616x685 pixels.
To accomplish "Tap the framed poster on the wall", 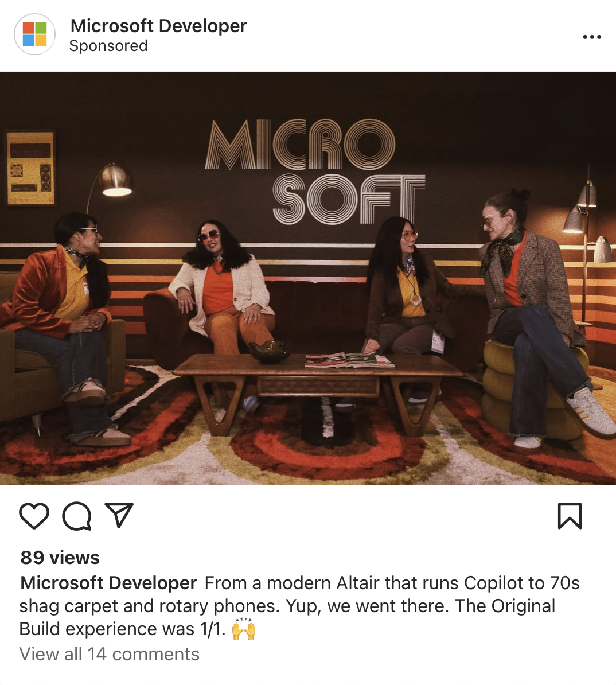I will point(30,168).
